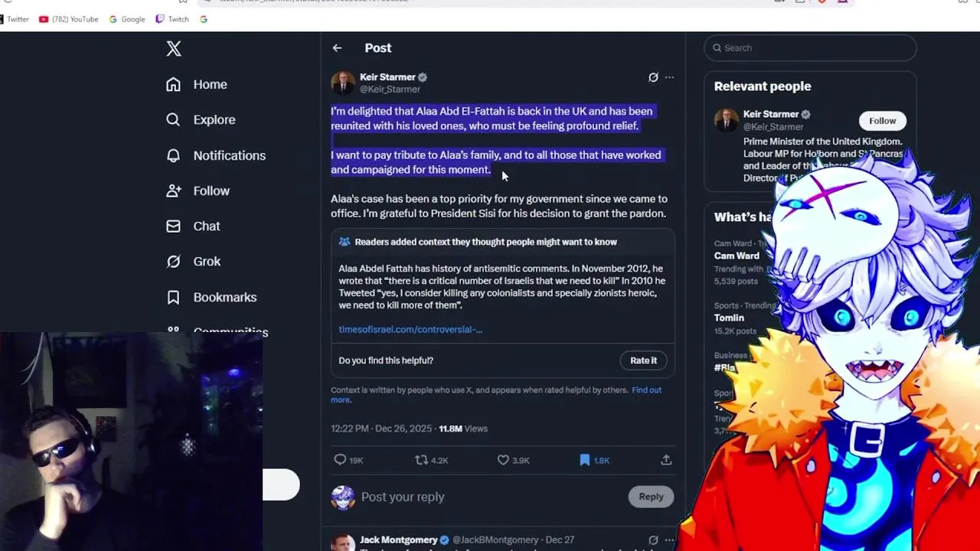
Task: Open the Google bookmark in browser bar
Action: 127,19
